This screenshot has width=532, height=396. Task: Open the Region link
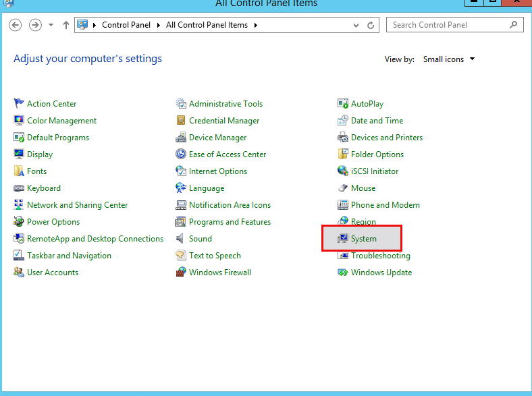[363, 222]
